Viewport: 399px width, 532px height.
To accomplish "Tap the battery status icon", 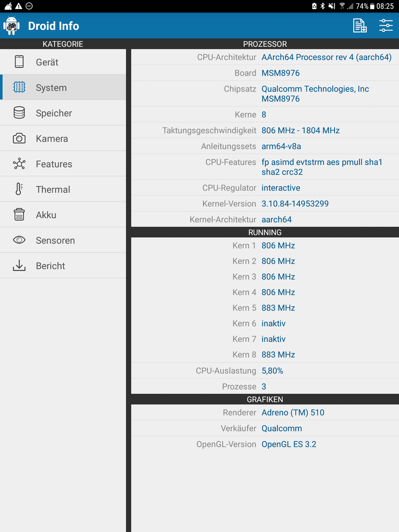I will [372, 6].
